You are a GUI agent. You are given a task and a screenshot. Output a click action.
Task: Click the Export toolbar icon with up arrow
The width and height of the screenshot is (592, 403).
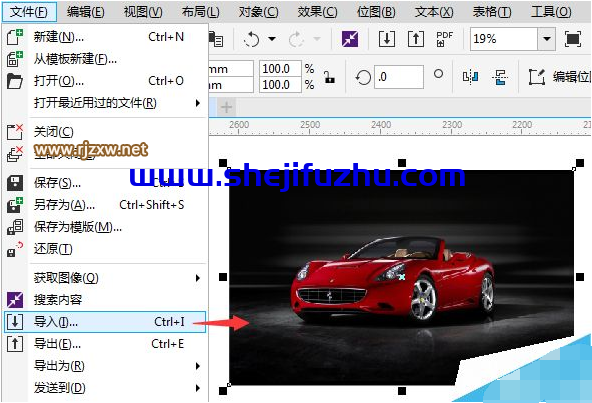coord(416,39)
